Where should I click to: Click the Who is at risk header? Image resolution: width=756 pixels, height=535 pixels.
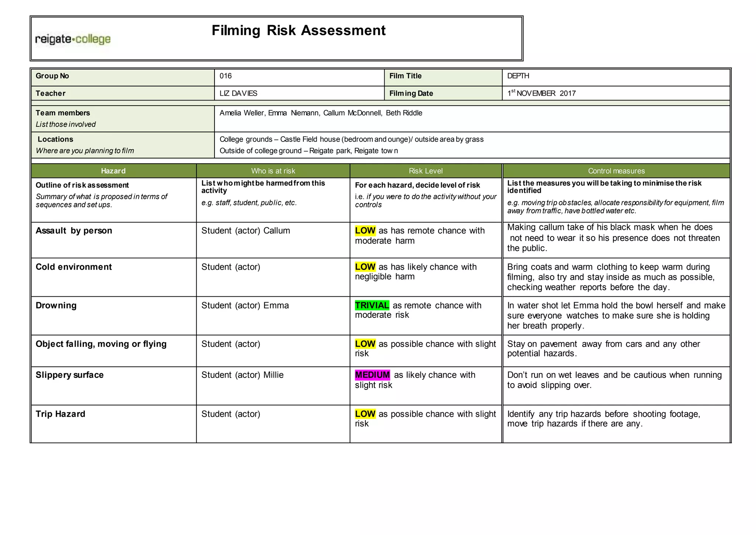point(273,171)
